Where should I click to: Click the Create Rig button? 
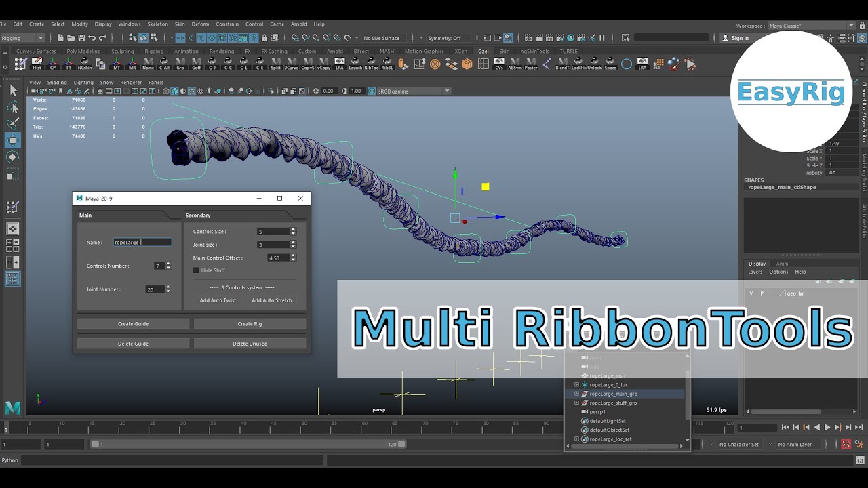point(250,324)
